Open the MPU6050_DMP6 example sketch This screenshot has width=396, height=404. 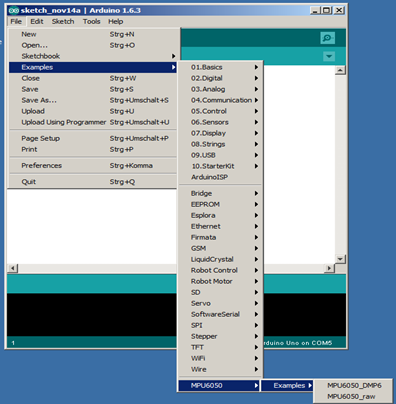click(354, 386)
